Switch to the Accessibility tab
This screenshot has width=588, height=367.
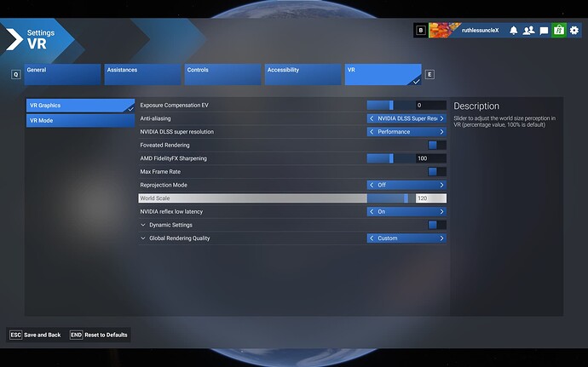click(303, 74)
